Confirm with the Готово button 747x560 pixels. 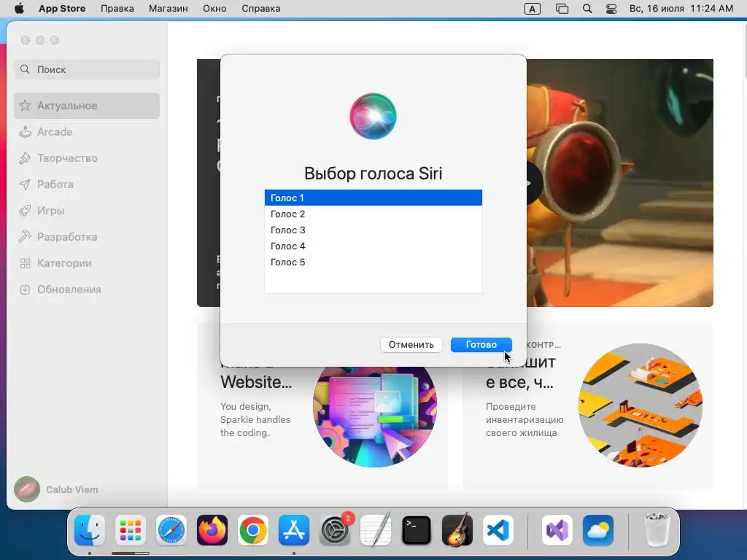coord(481,345)
